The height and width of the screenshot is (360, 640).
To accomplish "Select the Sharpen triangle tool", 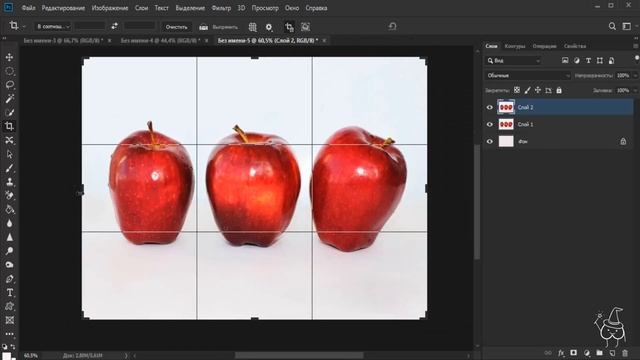I will [9, 237].
